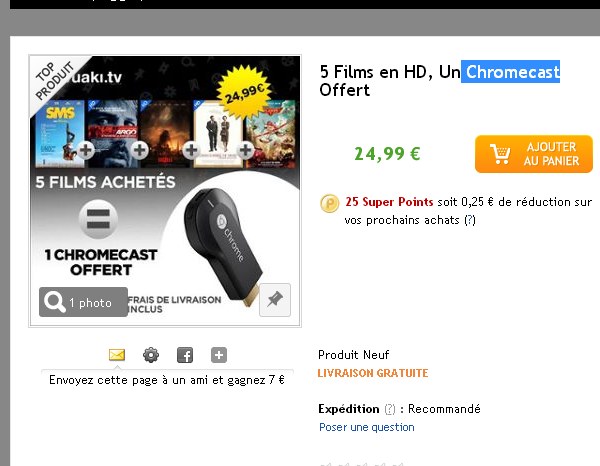Click the SMS movie poster

[60, 134]
